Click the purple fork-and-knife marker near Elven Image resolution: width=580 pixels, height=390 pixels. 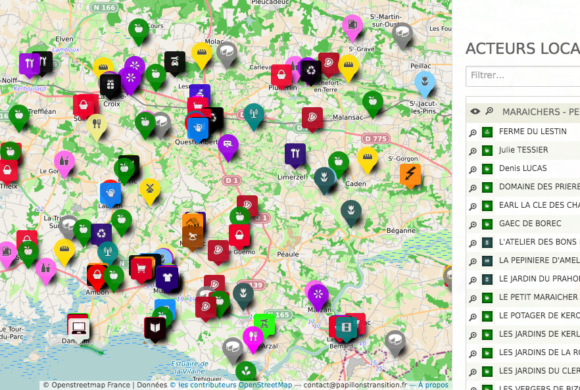[x=29, y=64]
